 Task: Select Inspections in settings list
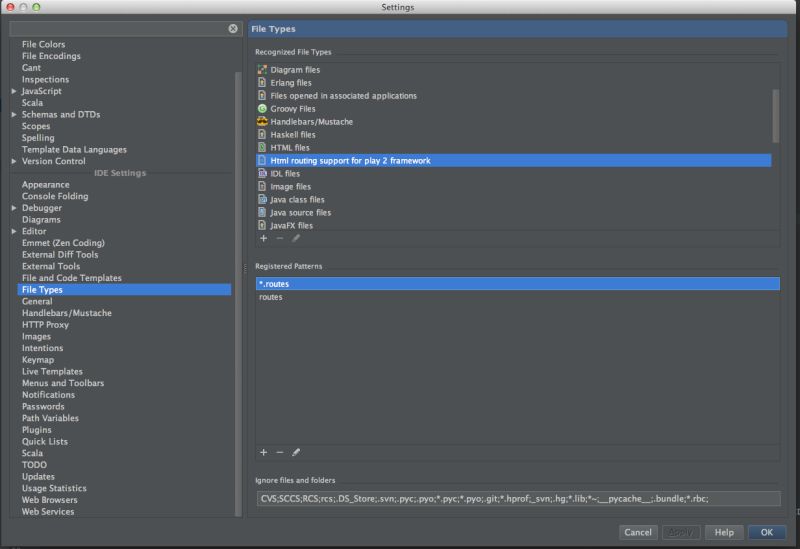pyautogui.click(x=45, y=80)
